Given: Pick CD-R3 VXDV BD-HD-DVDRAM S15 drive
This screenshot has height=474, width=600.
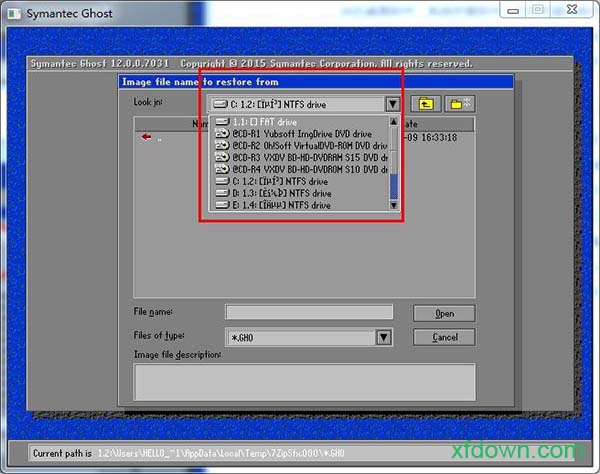Looking at the screenshot, I should coord(300,158).
